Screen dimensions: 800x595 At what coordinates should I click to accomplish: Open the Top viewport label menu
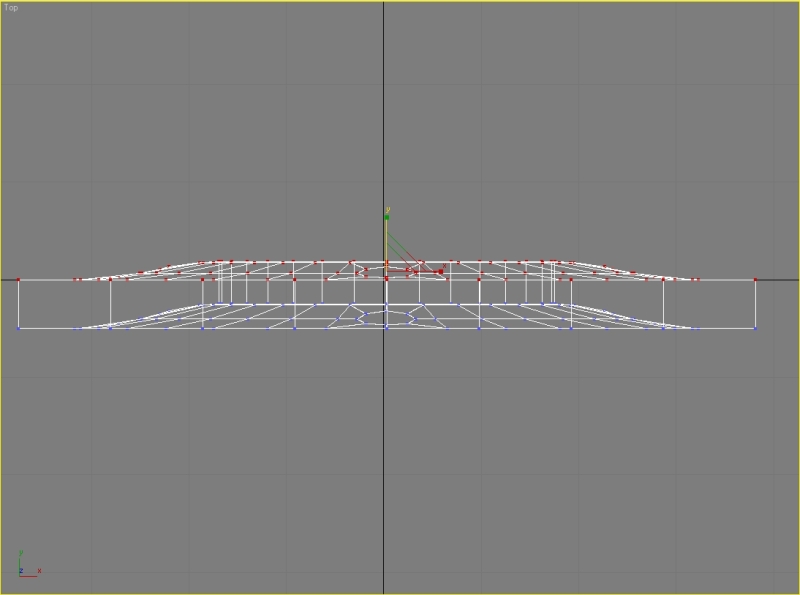click(11, 7)
